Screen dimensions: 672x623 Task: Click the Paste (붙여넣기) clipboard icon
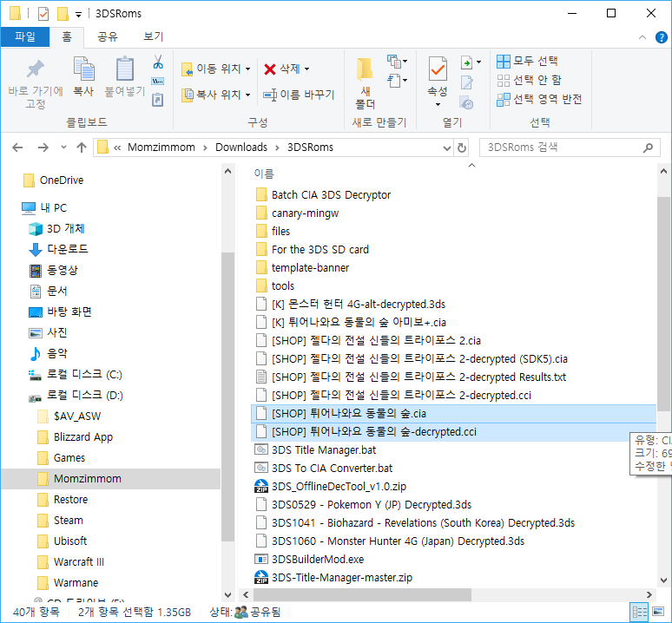tap(125, 69)
